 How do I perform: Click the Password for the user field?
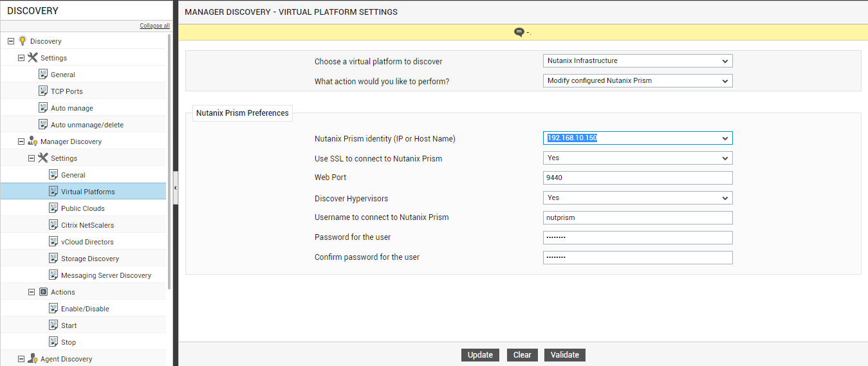click(638, 238)
